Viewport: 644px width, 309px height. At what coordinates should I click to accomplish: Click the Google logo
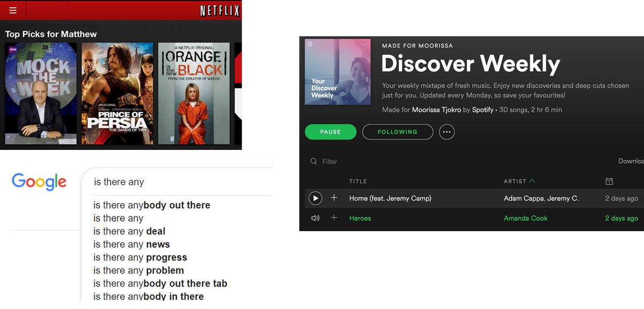[x=39, y=182]
